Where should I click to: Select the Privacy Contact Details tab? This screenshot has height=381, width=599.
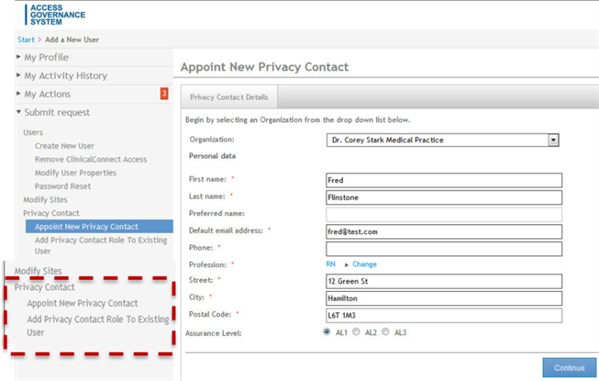pyautogui.click(x=229, y=97)
